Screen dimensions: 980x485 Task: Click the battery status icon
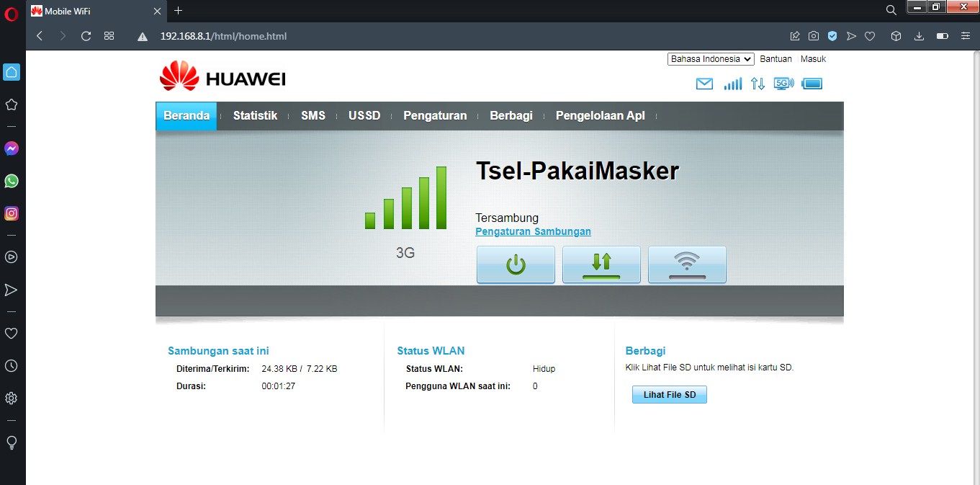point(812,84)
